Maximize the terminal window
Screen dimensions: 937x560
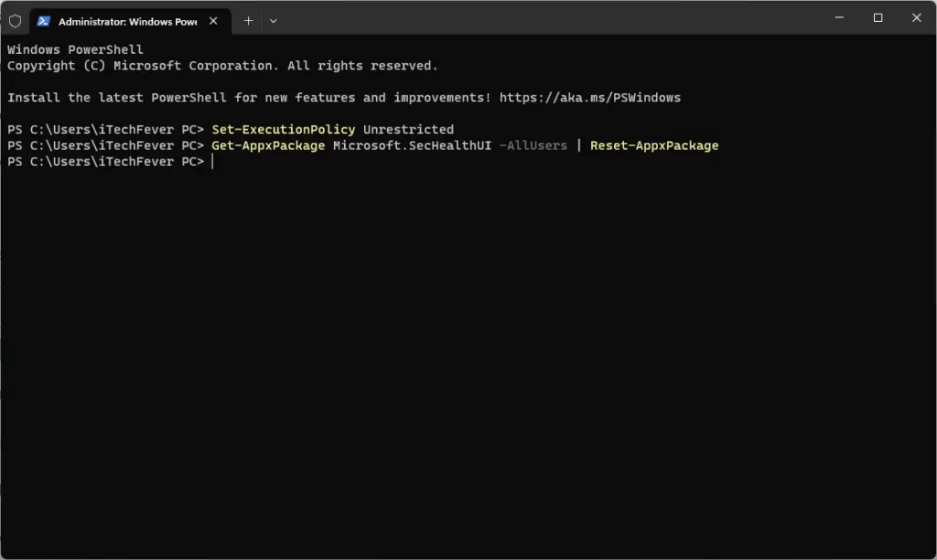pos(878,18)
